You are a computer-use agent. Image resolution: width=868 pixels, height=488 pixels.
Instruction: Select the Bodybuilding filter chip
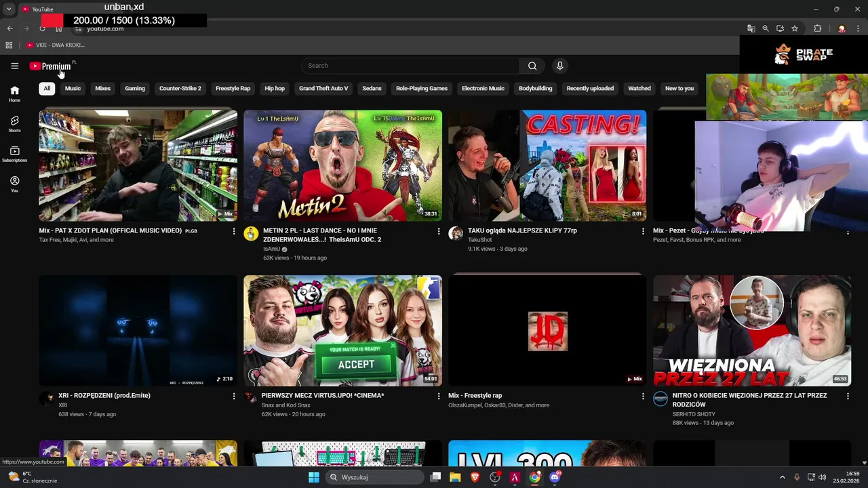(x=536, y=88)
